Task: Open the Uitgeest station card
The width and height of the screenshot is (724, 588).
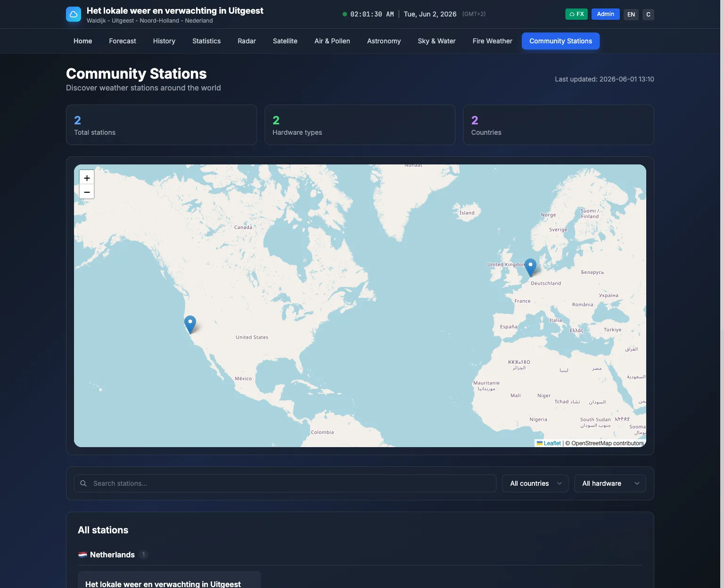Action: 169,580
